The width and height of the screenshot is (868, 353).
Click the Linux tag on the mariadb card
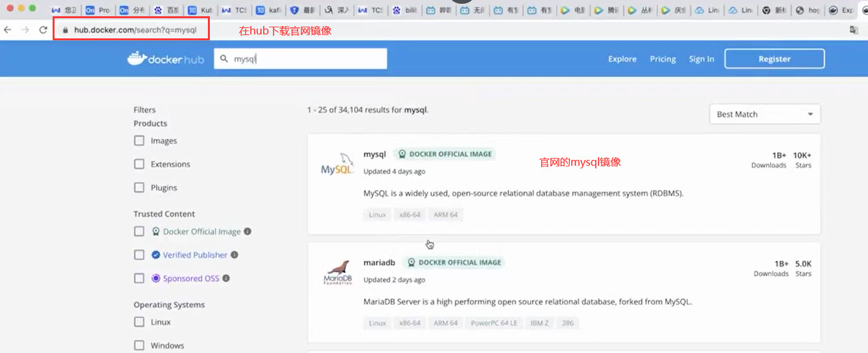[x=377, y=323]
